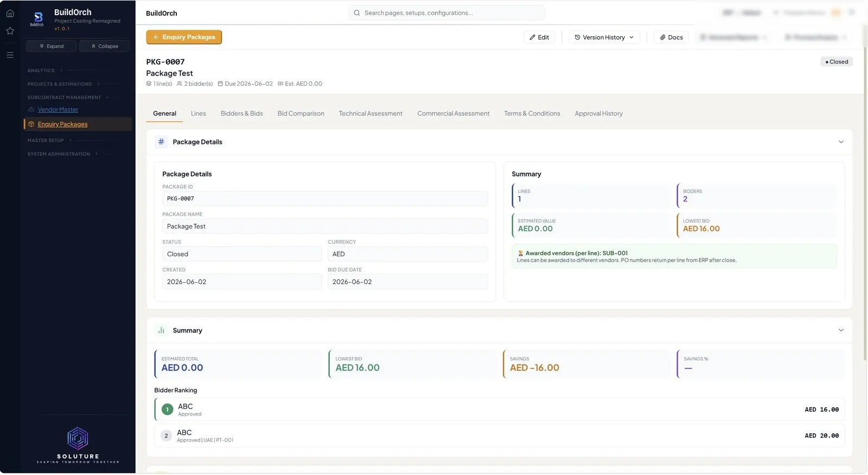The width and height of the screenshot is (868, 475).
Task: Click the rank 2 badge for ABC
Action: point(167,436)
